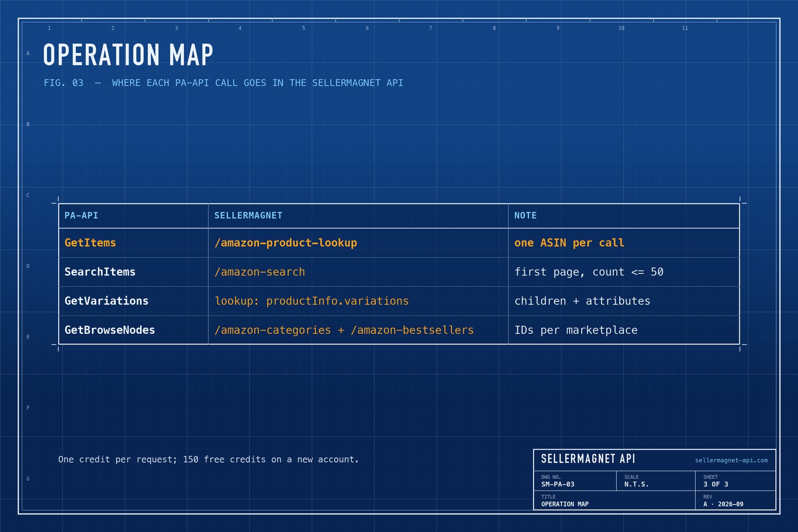
Task: Click 'lookup: productInfo.variations' text
Action: tap(312, 301)
